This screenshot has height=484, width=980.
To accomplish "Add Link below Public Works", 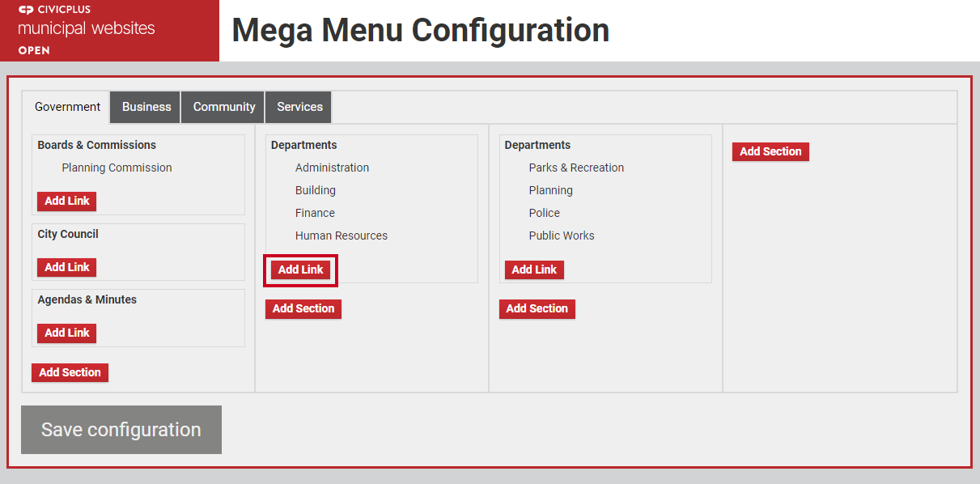I will click(x=534, y=270).
